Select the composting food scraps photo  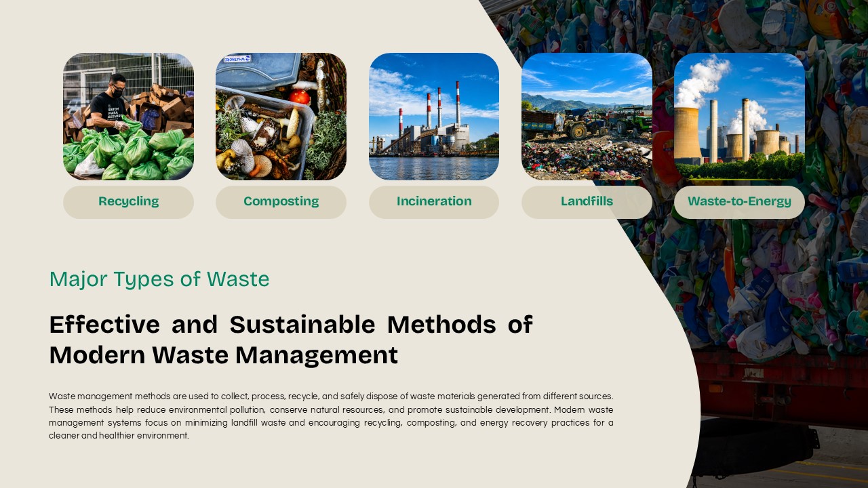(281, 117)
